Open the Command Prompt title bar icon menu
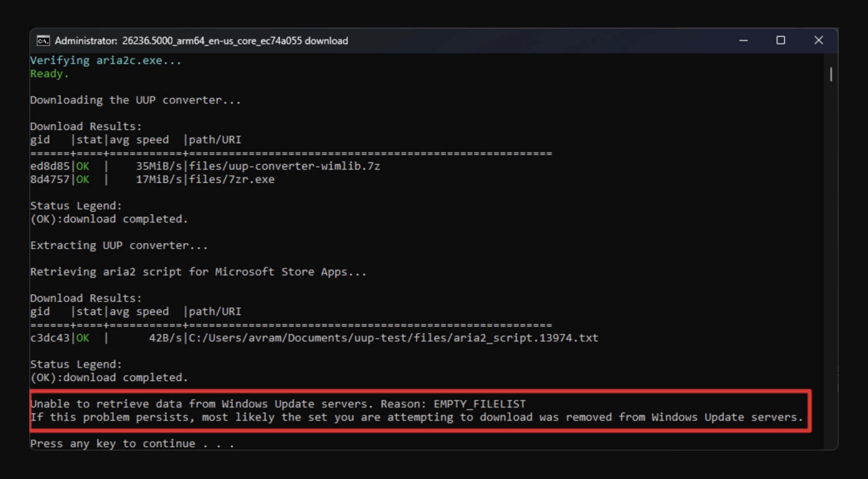The height and width of the screenshot is (479, 868). 43,41
